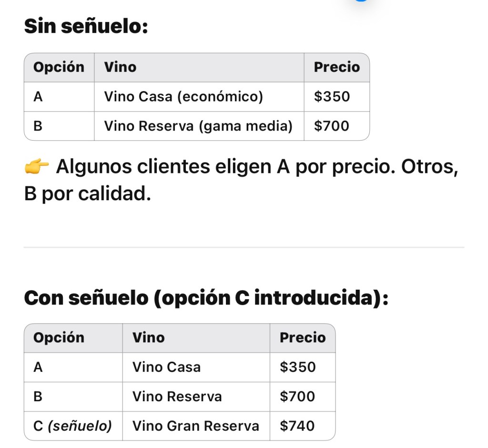Select the "C (señuelo)" option cell

click(x=72, y=426)
